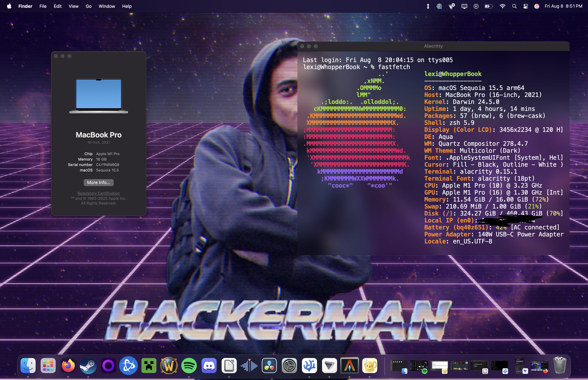Open the Window menu
588x380 pixels.
point(107,6)
